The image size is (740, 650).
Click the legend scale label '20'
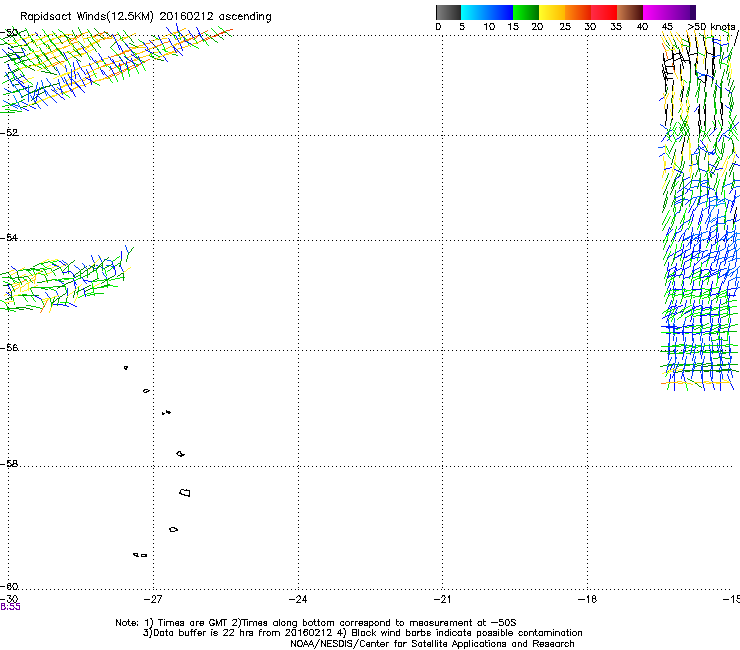point(537,27)
